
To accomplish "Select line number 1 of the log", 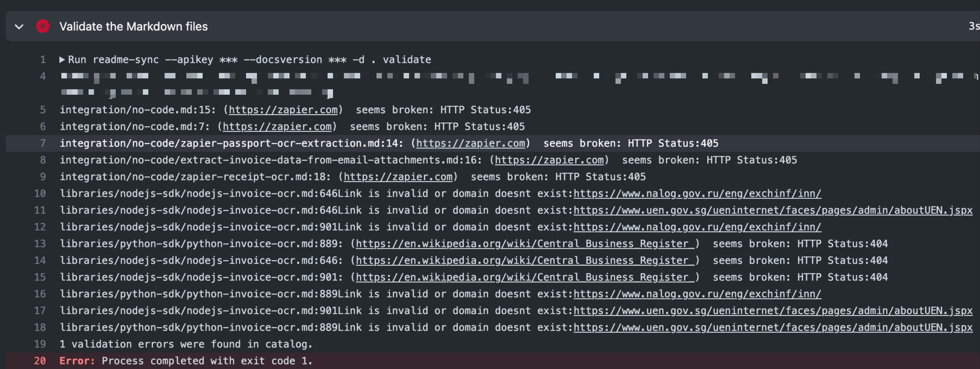I will 43,59.
